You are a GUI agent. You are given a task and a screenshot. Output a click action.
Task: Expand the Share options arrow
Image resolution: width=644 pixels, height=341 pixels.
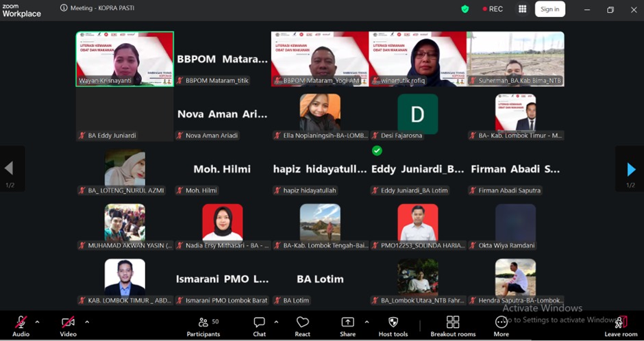click(x=367, y=322)
